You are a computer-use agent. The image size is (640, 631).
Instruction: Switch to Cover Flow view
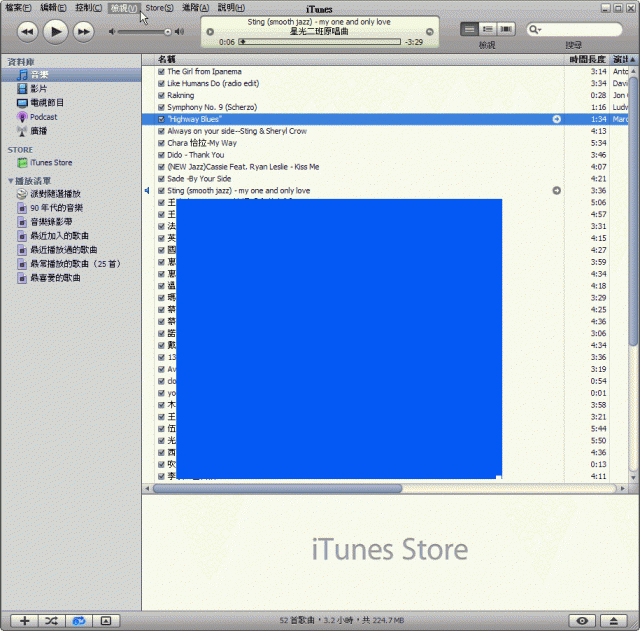506,29
